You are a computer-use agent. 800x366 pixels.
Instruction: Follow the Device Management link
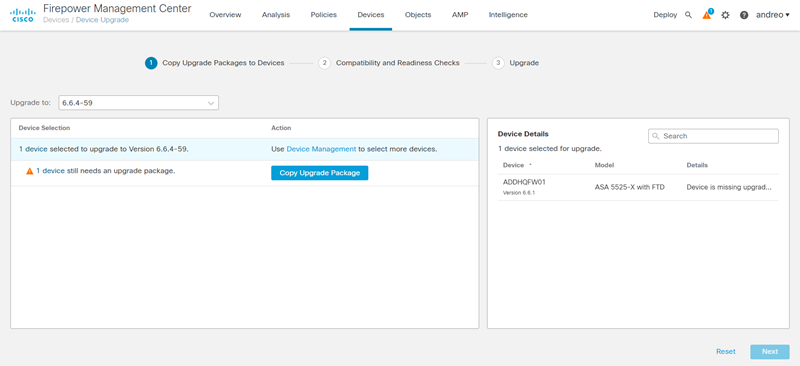(321, 149)
